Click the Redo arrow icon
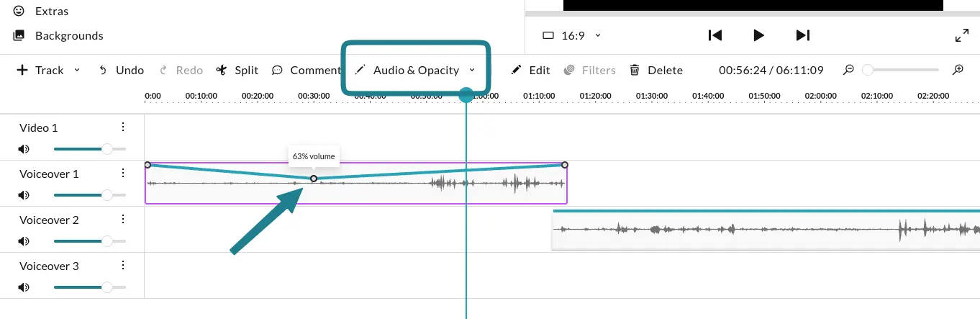980x319 pixels. 163,70
